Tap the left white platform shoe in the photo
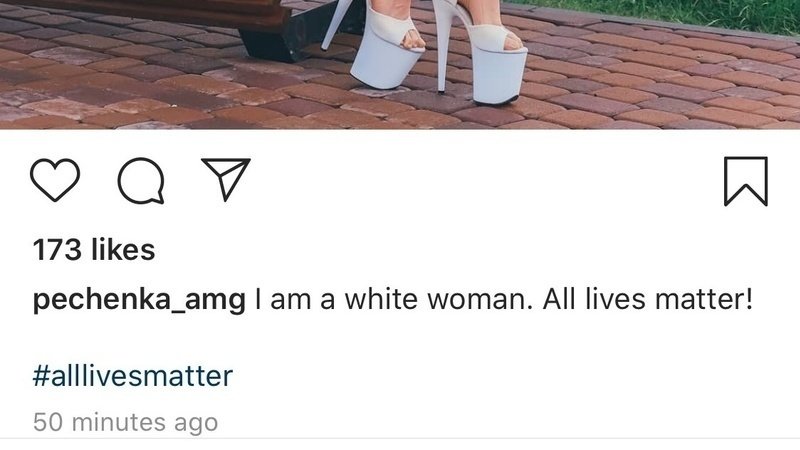 [388, 51]
